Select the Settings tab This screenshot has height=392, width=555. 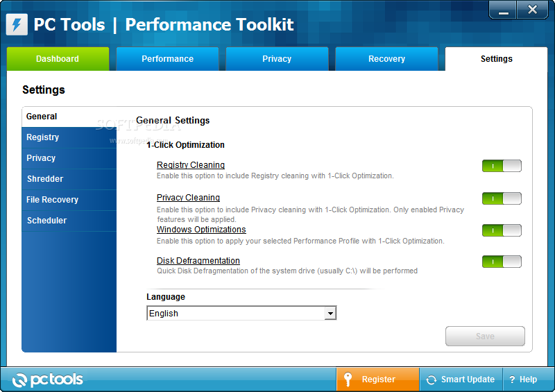pos(496,59)
